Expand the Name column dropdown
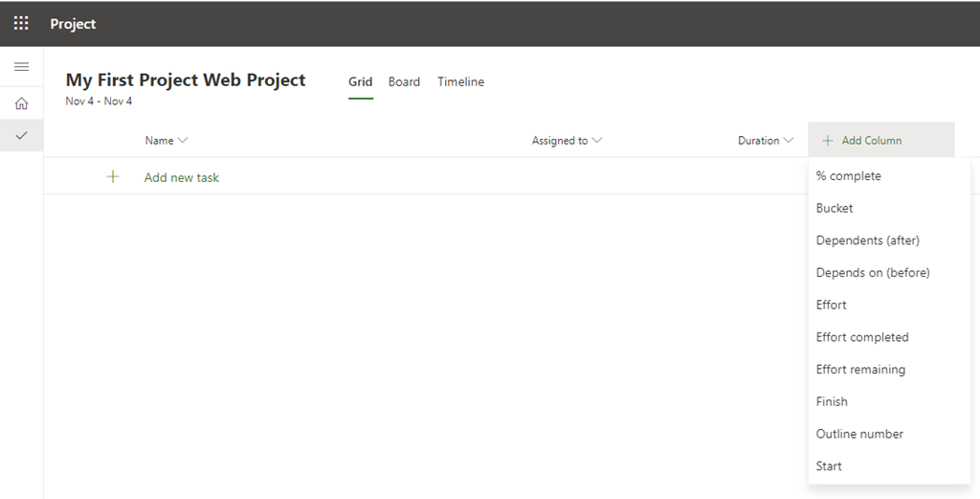 (x=183, y=141)
